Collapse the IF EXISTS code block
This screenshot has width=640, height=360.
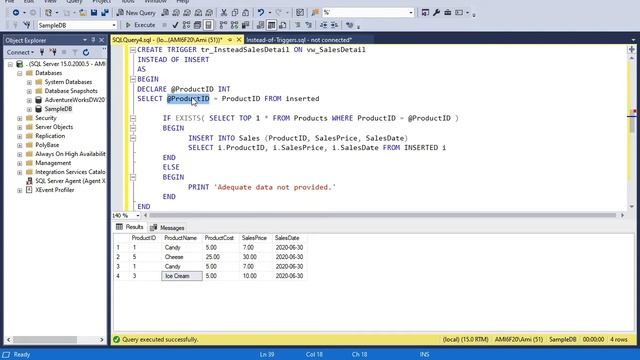click(x=133, y=118)
